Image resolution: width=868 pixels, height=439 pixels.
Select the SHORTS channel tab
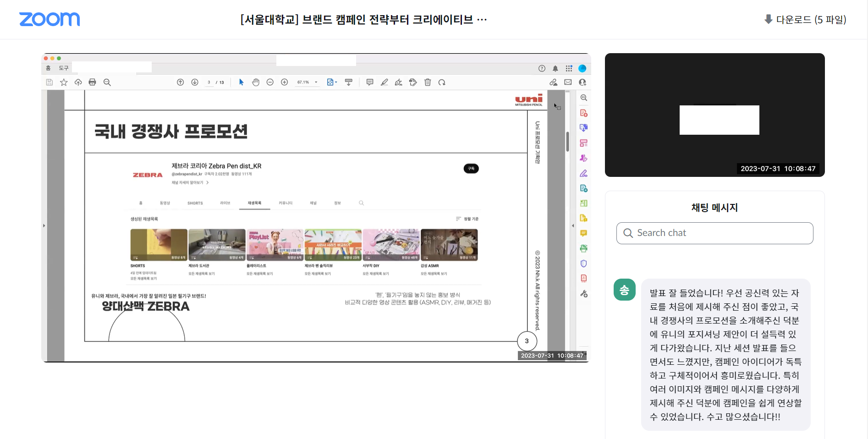(x=195, y=203)
